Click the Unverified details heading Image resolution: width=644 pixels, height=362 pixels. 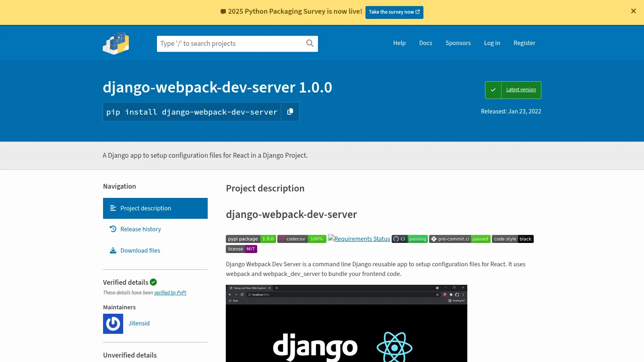pos(130,355)
